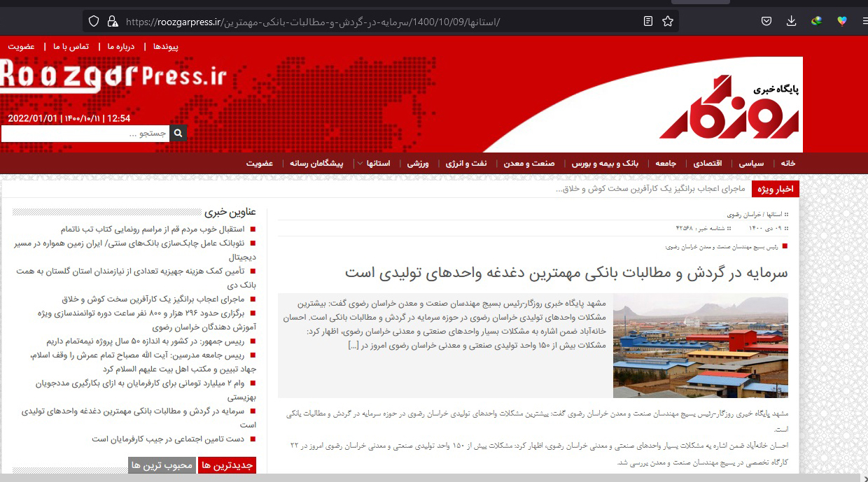Go to نفت و انرژی section
The height and width of the screenshot is (482, 868).
click(466, 164)
